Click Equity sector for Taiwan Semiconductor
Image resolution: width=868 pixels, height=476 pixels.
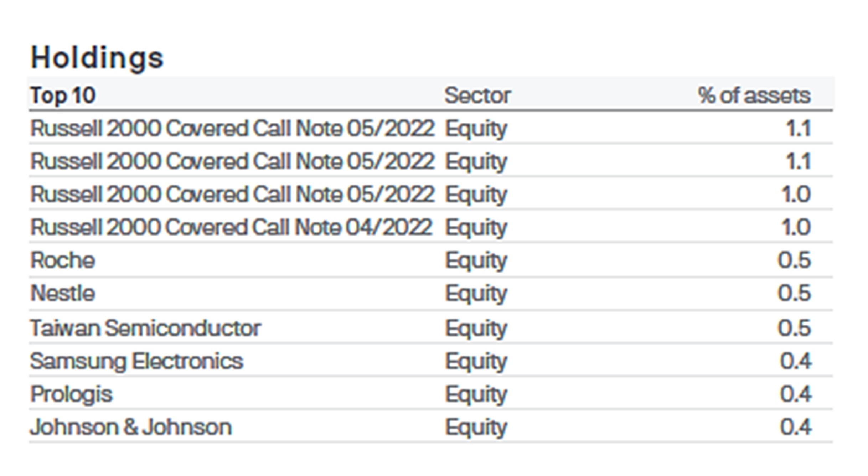point(476,328)
